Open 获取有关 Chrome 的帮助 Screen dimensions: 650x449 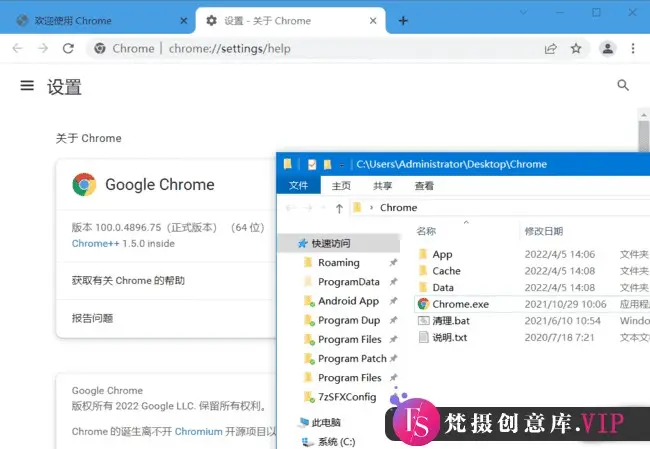[x=166, y=281]
